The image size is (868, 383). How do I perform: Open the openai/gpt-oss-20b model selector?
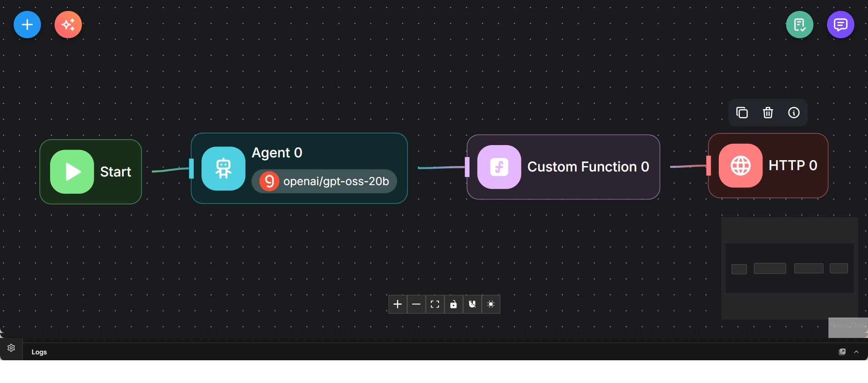pos(324,181)
